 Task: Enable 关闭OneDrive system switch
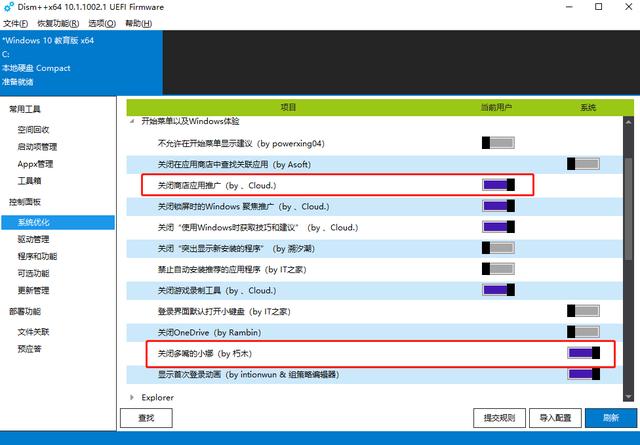[x=583, y=332]
